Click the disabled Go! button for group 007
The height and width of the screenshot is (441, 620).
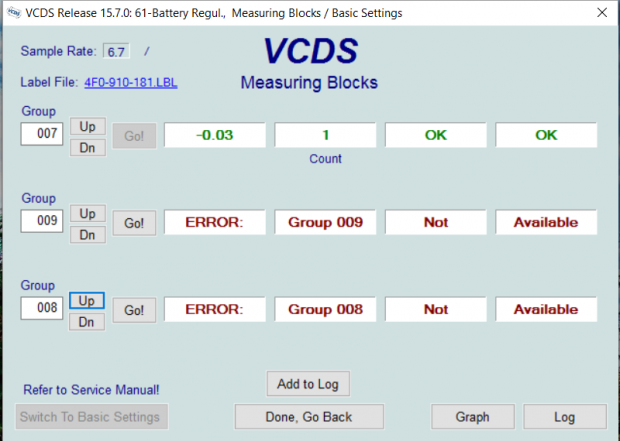click(134, 136)
